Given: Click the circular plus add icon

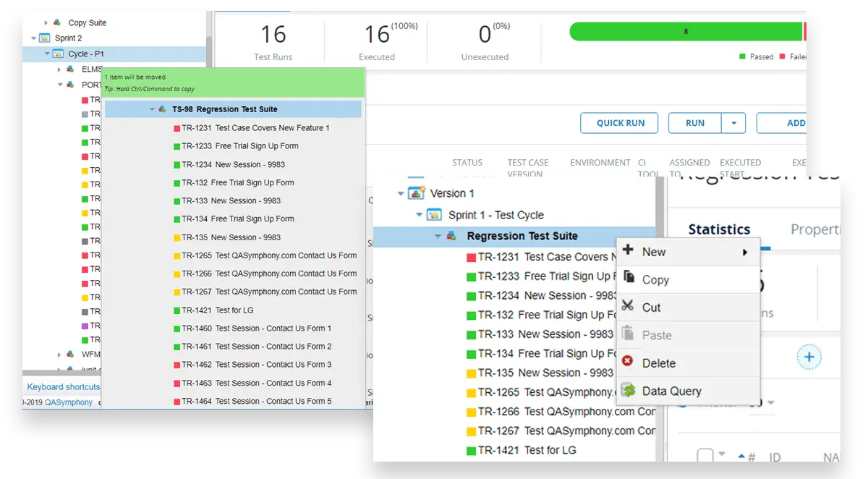Looking at the screenshot, I should pos(809,357).
